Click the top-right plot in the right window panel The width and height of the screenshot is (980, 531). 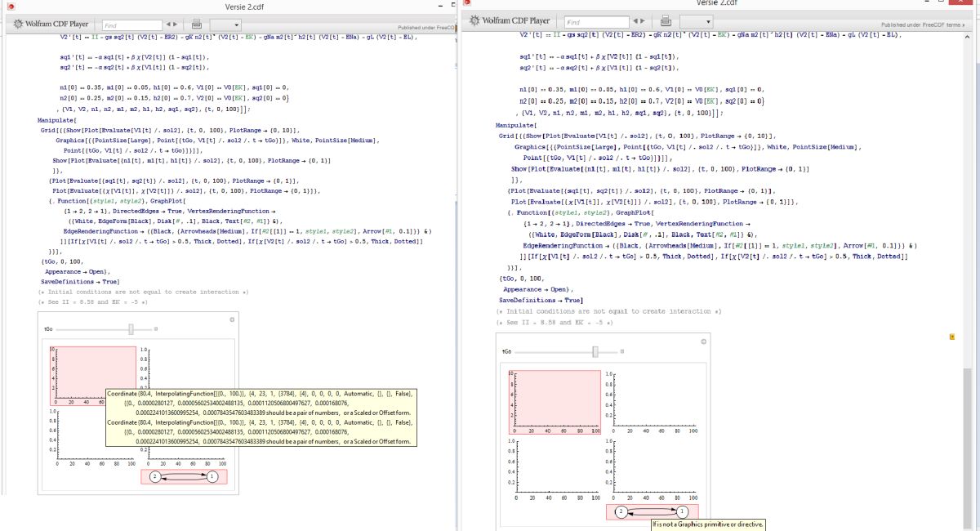click(652, 401)
